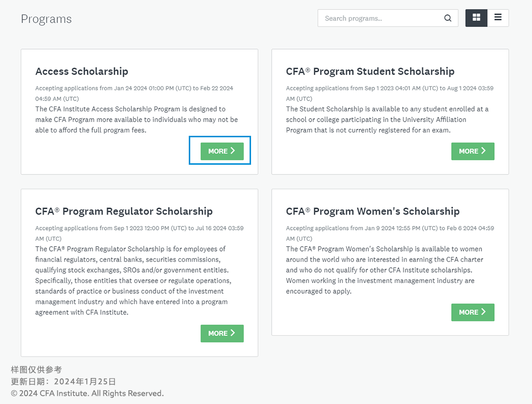This screenshot has width=532, height=404.
Task: Switch to list view layout
Action: (x=498, y=18)
